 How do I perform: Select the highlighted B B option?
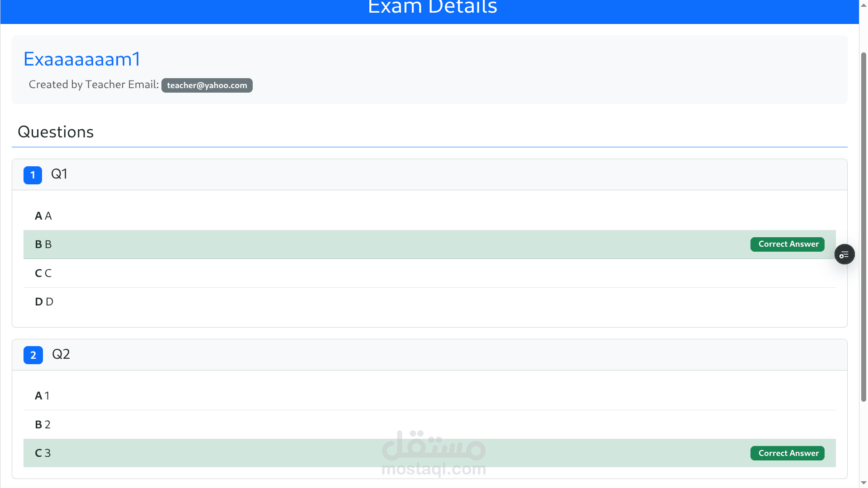click(43, 244)
